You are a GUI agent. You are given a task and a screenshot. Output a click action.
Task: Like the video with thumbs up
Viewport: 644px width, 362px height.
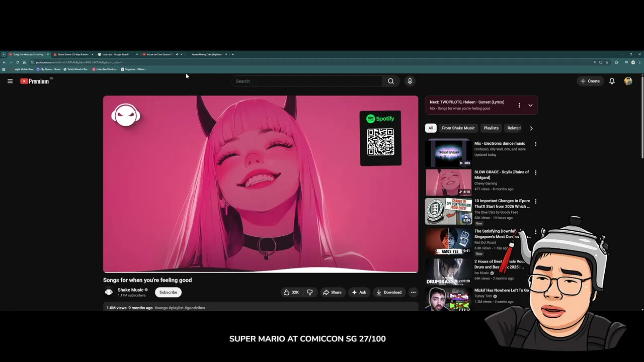[x=291, y=292]
